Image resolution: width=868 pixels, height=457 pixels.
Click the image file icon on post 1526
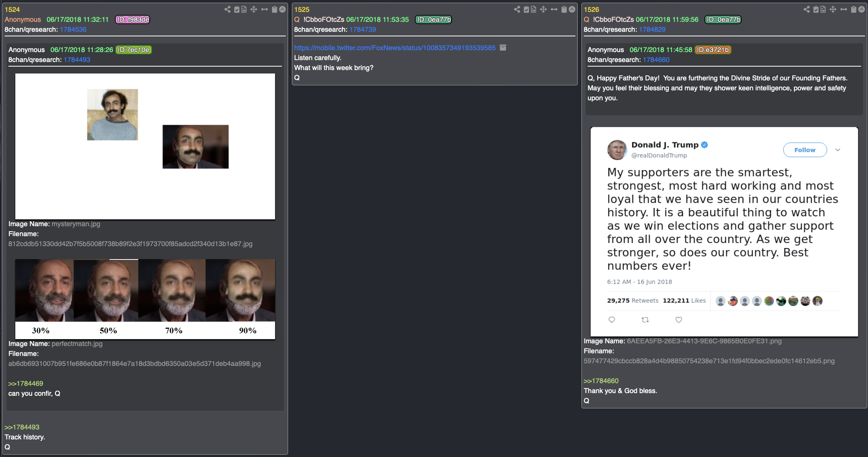point(823,10)
